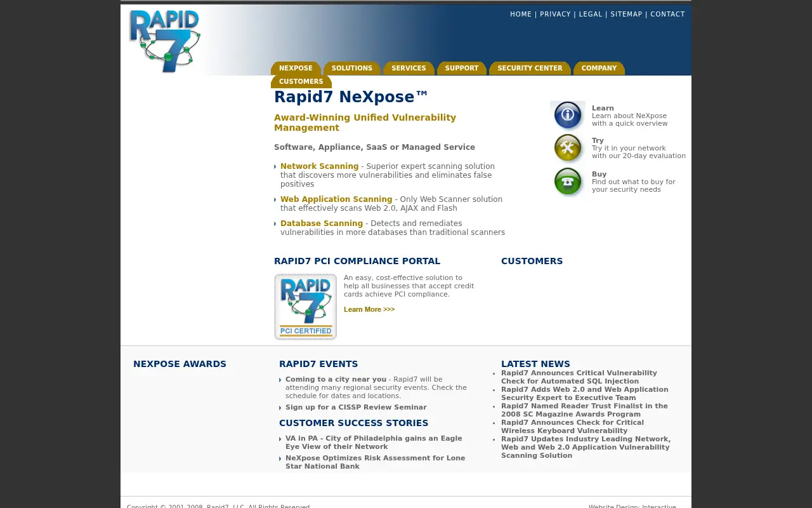Read news on Wireless Keyboard Vulnerability check
Image resolution: width=812 pixels, height=508 pixels.
click(572, 427)
